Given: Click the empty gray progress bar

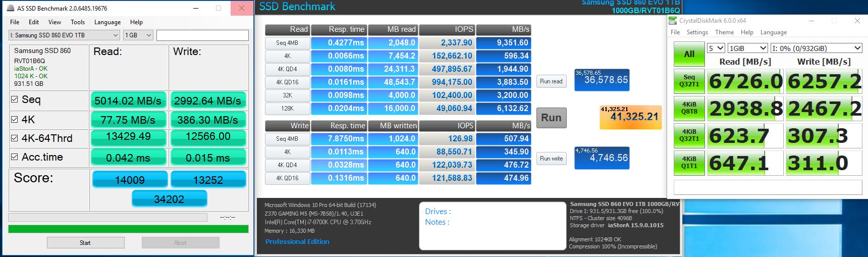Looking at the screenshot, I should 107,217.
